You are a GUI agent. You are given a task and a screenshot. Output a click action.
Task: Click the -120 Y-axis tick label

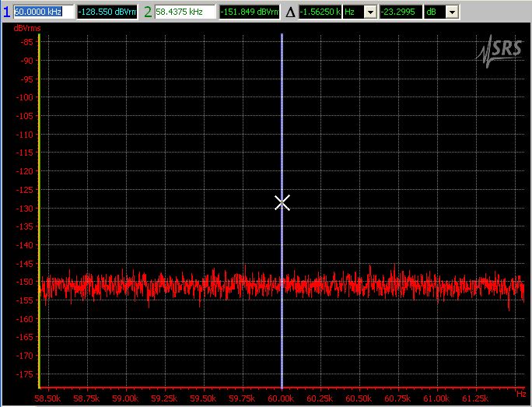point(25,171)
